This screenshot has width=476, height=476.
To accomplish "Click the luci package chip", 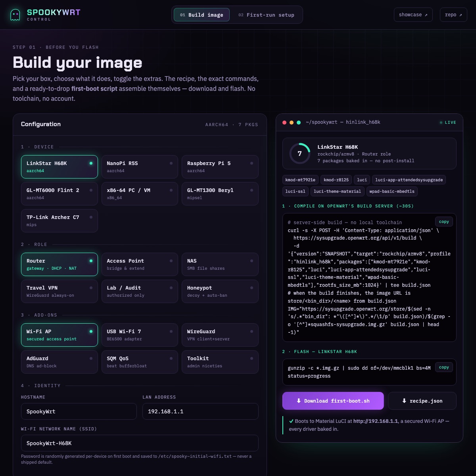I will [x=362, y=180].
